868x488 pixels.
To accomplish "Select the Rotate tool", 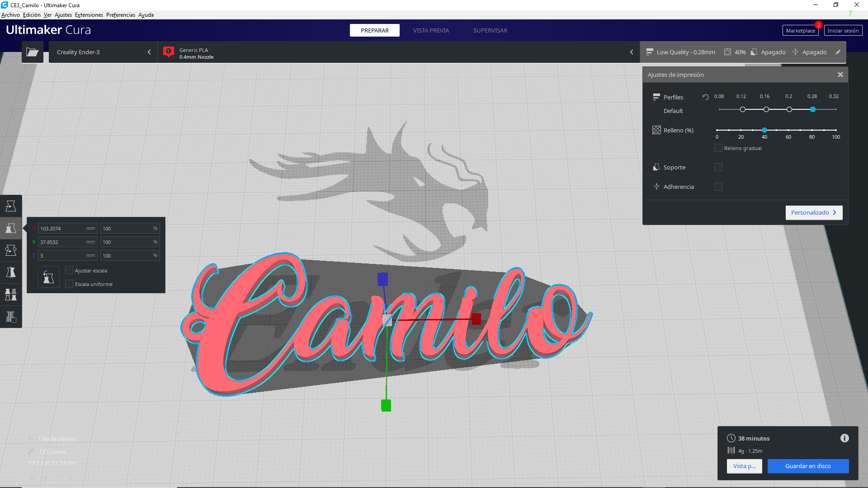I will pos(10,250).
